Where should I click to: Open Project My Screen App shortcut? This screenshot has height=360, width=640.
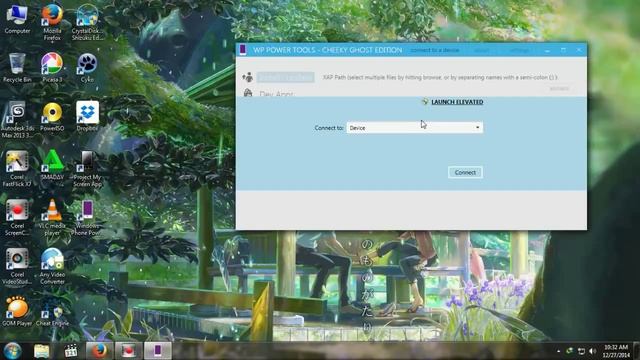tap(87, 169)
